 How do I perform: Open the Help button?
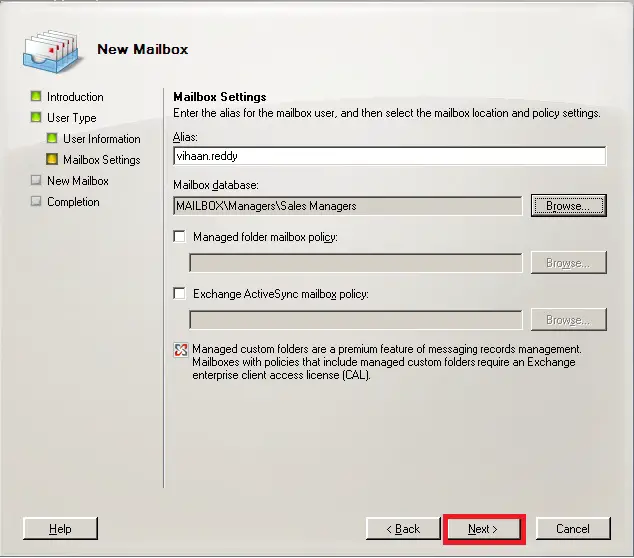pyautogui.click(x=60, y=528)
